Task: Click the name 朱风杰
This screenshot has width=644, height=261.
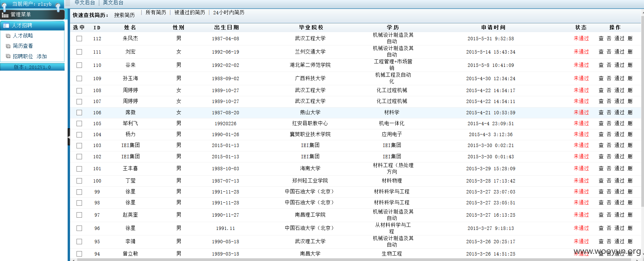Action: point(131,39)
